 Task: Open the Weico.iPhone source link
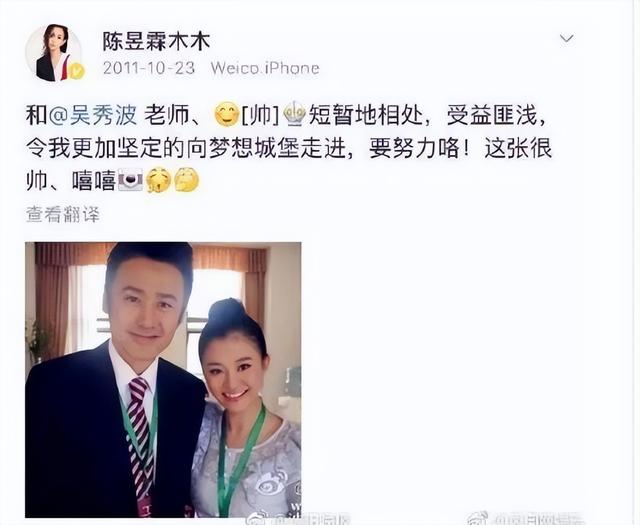[265, 68]
